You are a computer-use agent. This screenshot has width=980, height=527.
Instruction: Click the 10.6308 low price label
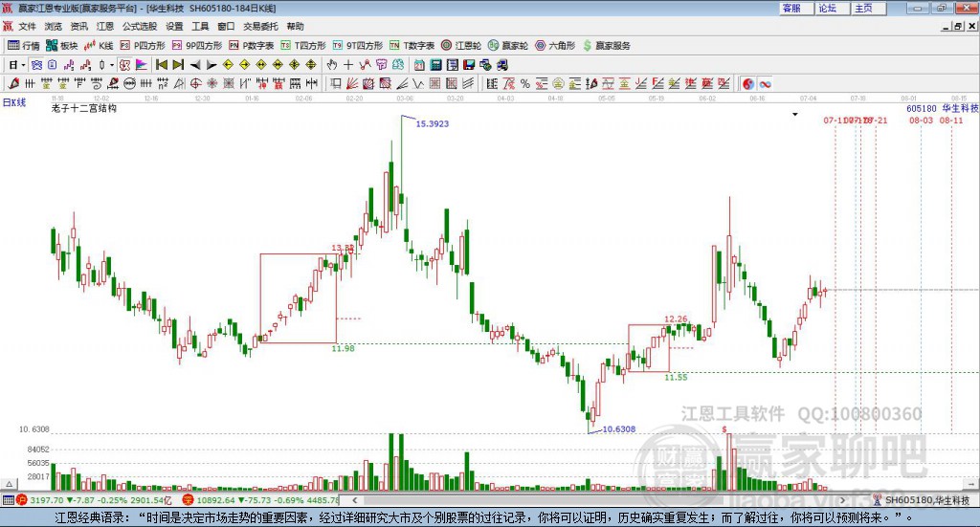pyautogui.click(x=619, y=429)
